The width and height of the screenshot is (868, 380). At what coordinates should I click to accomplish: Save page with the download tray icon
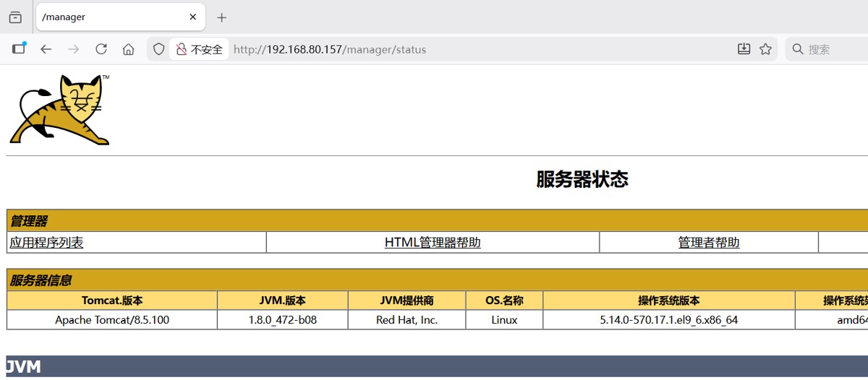(x=744, y=49)
